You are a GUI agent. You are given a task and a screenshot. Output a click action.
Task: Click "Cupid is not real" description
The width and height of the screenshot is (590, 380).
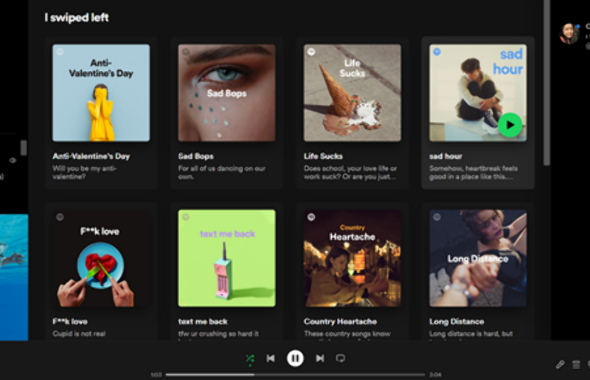click(x=79, y=334)
